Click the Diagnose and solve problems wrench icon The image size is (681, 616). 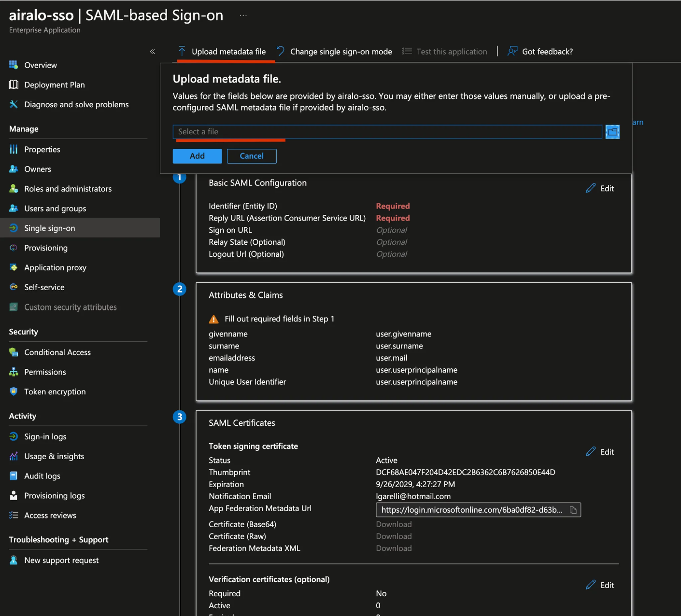[x=14, y=104]
